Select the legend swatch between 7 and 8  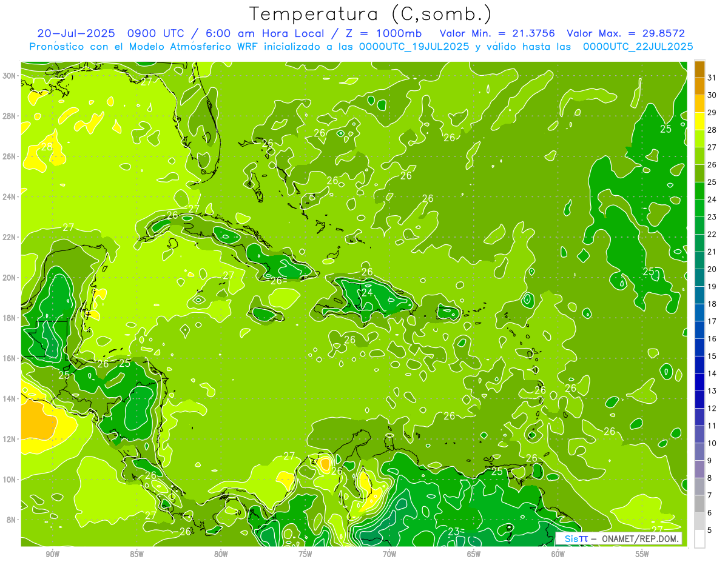tap(699, 486)
